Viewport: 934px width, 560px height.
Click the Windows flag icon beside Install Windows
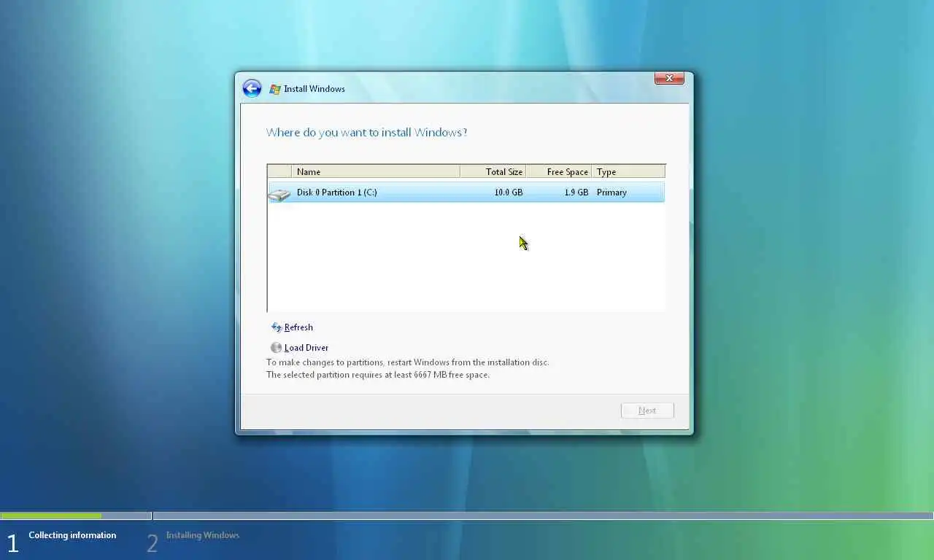pos(275,89)
